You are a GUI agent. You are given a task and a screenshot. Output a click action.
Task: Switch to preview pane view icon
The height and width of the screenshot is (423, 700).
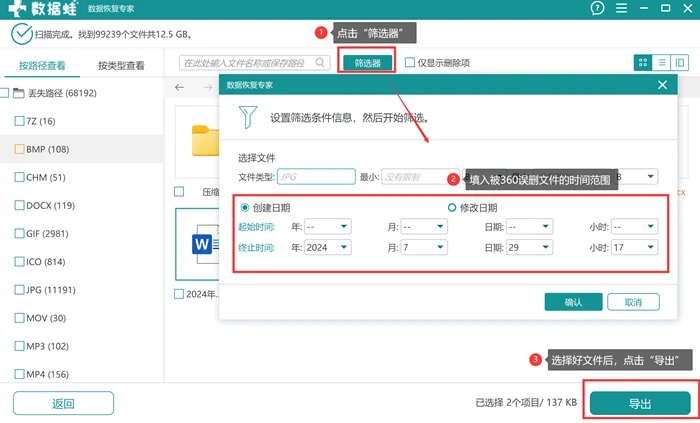679,62
